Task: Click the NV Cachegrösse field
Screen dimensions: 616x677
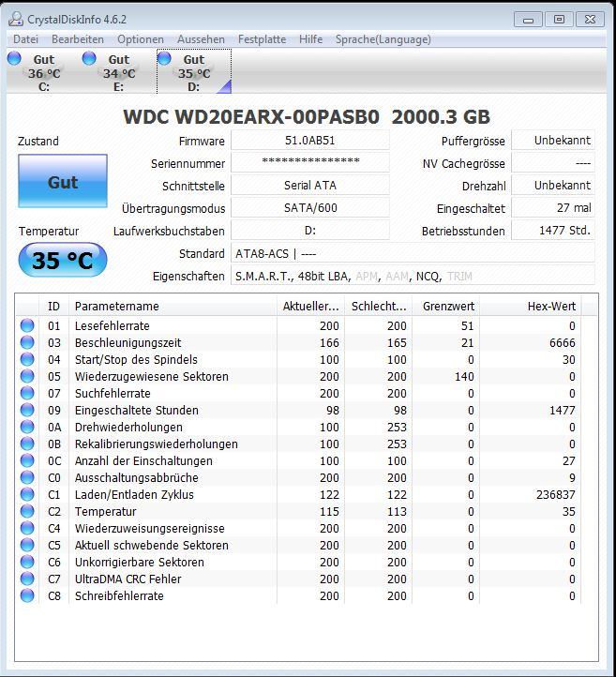Action: pyautogui.click(x=553, y=163)
